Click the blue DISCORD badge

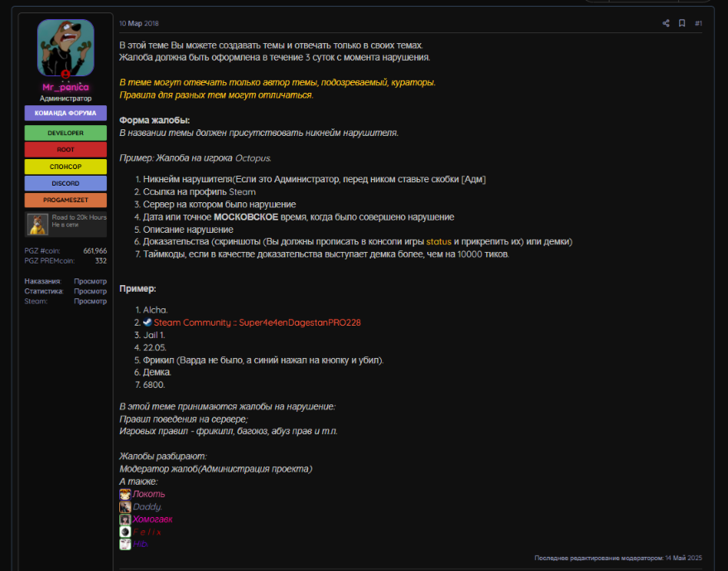coord(65,183)
